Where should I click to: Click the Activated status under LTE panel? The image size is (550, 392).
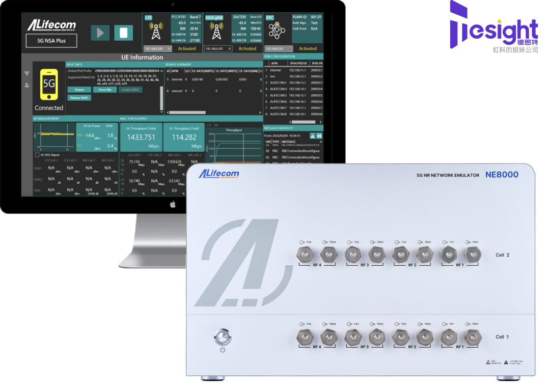coord(186,49)
